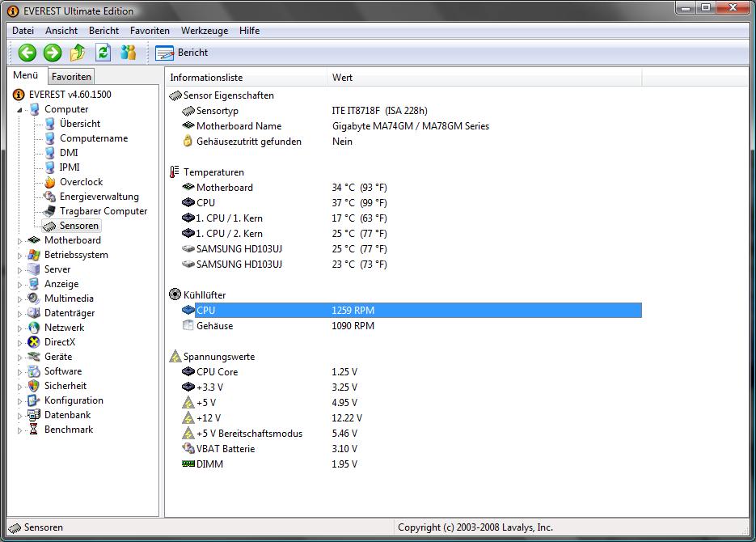Expand the Betriebssystem tree node
This screenshot has height=542, width=756.
click(19, 256)
